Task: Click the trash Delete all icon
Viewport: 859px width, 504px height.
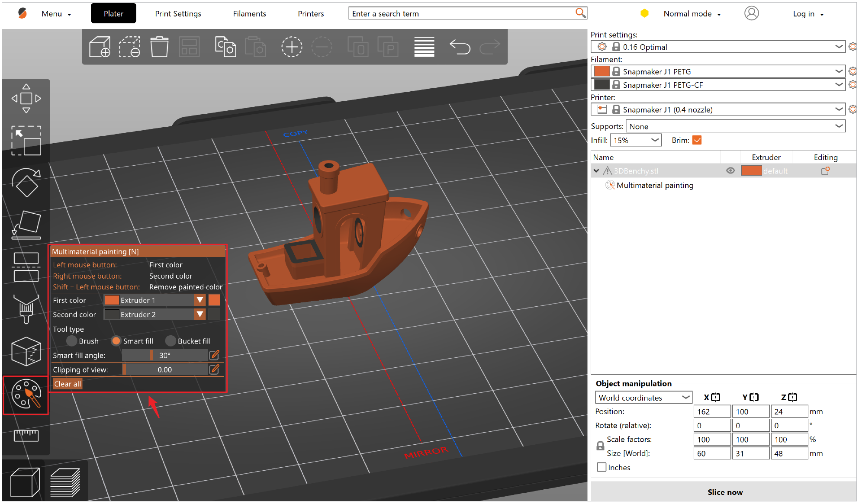Action: click(159, 47)
